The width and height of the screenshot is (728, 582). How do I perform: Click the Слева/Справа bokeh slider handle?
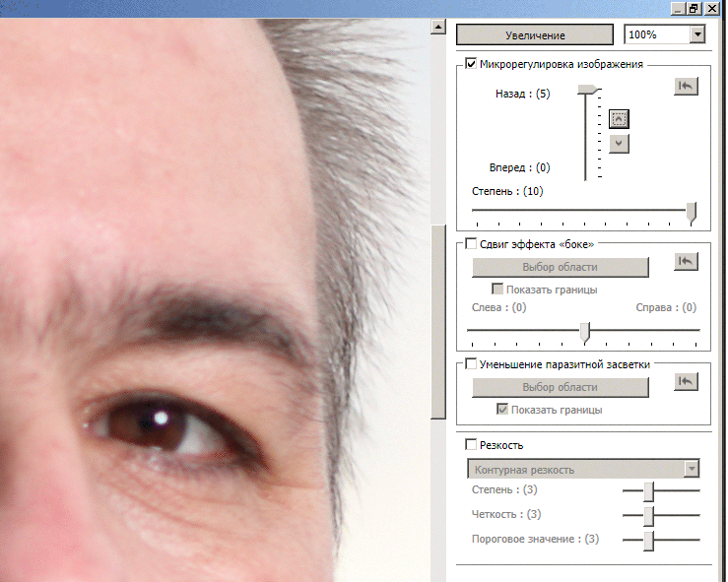[585, 332]
